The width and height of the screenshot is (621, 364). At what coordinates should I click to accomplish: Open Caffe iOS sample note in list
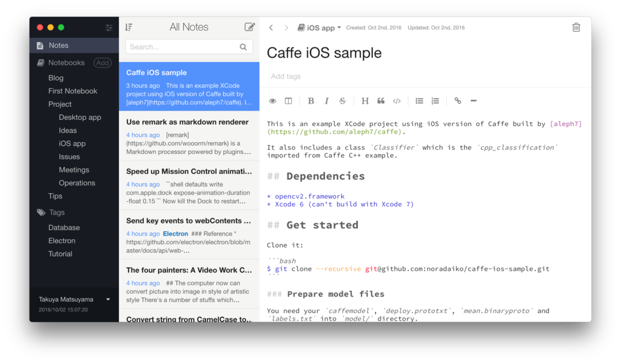[x=189, y=86]
